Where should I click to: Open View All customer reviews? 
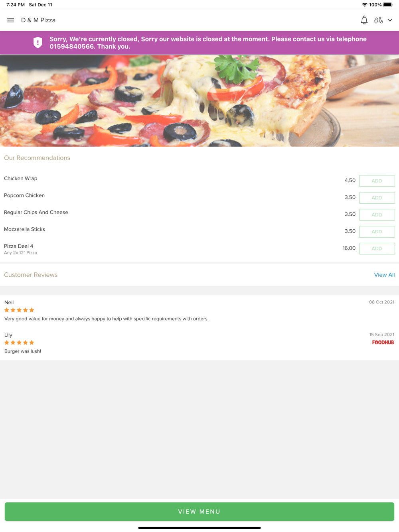pyautogui.click(x=384, y=275)
